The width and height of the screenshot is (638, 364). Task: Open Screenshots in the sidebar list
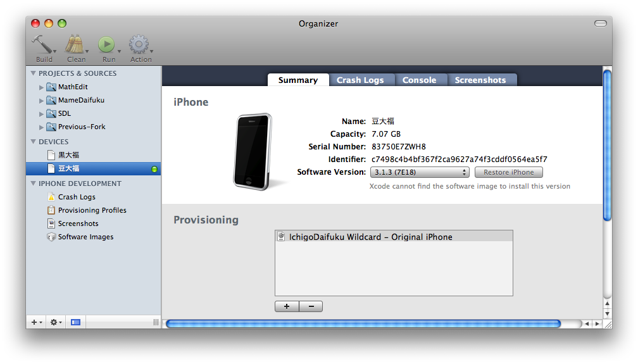(x=78, y=223)
